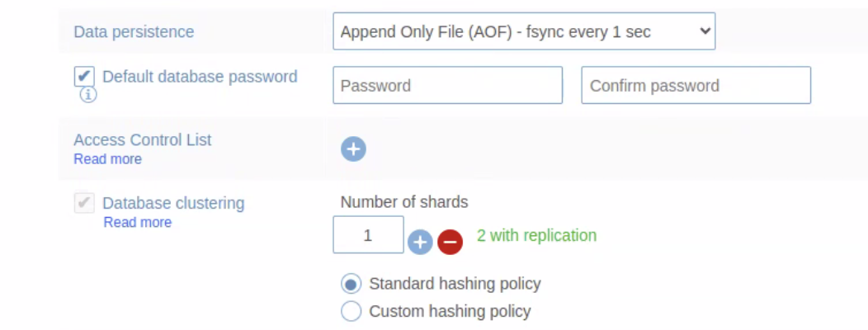Screen dimensions: 868x330
Task: Increase shards with blue plus icon
Action: pyautogui.click(x=420, y=242)
